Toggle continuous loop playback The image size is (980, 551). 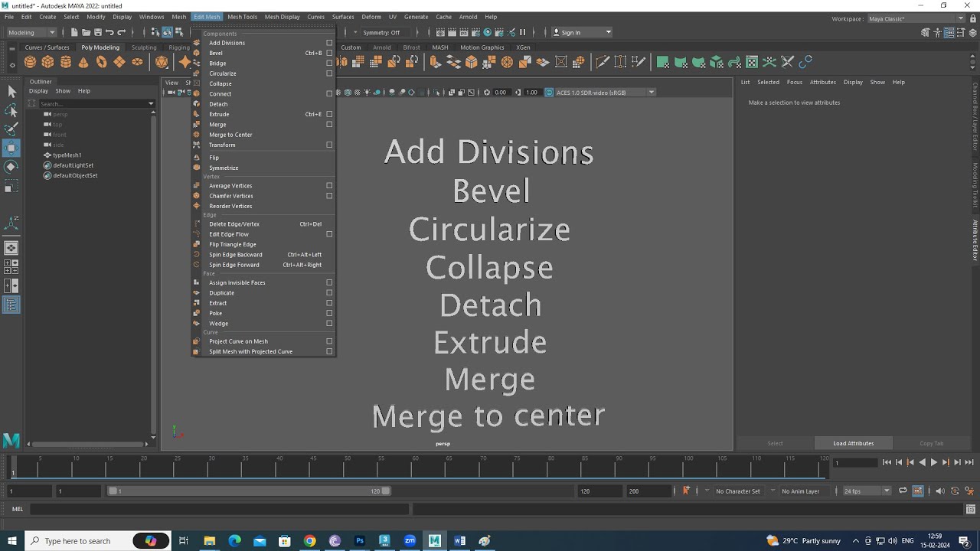903,491
